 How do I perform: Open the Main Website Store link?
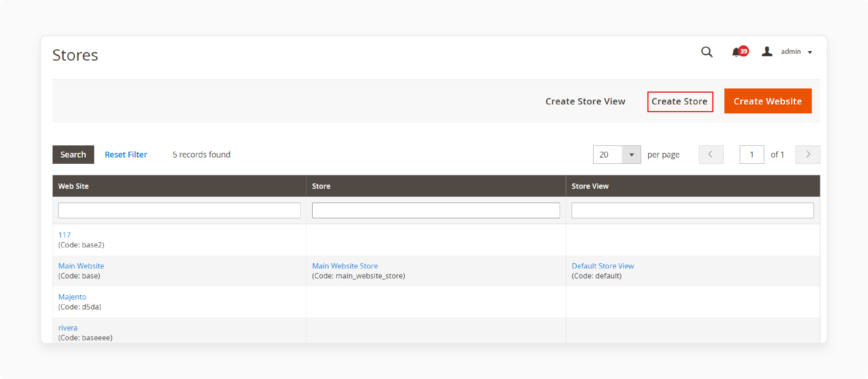point(345,266)
